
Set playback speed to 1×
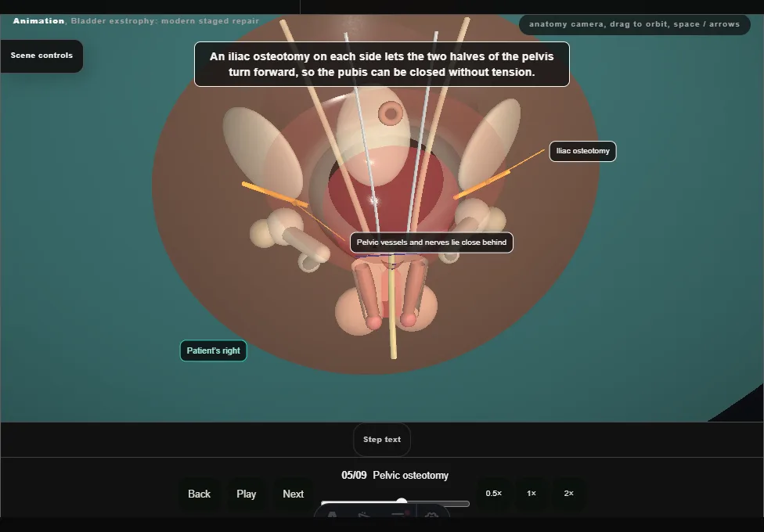pos(532,494)
